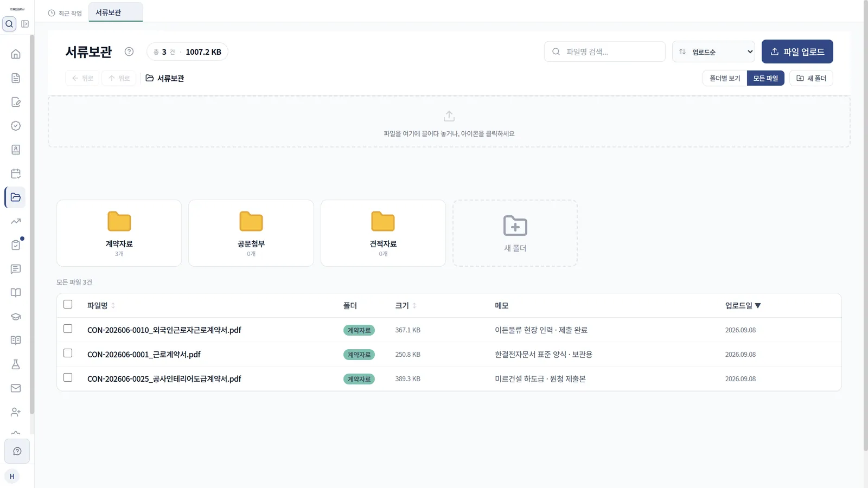
Task: Check the box for 공사인테리어도급계약서.pdf row
Action: [x=68, y=377]
